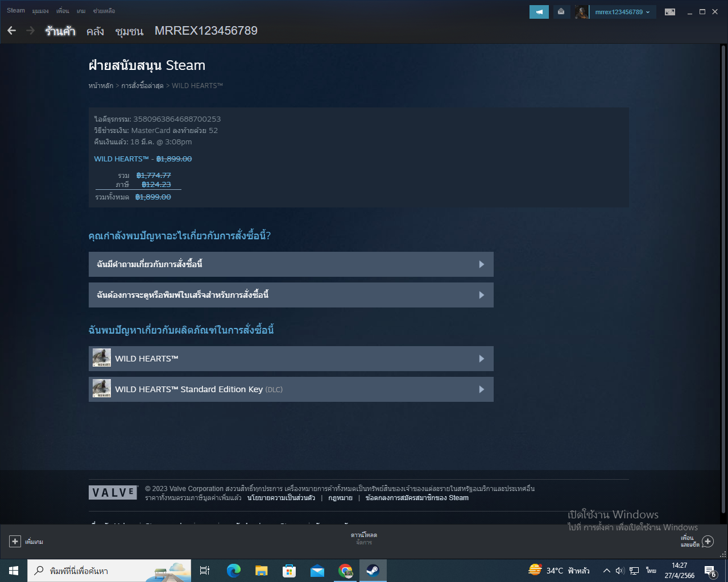
Task: Switch to Big Picture mode icon
Action: (670, 12)
